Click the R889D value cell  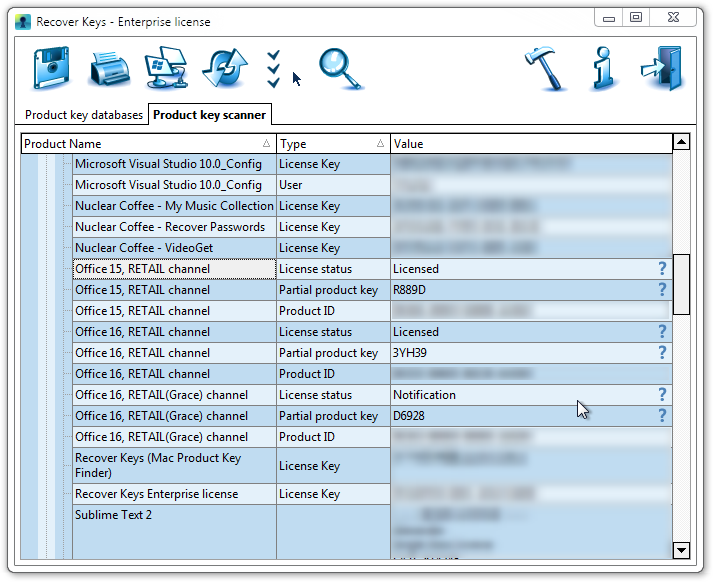pyautogui.click(x=531, y=290)
